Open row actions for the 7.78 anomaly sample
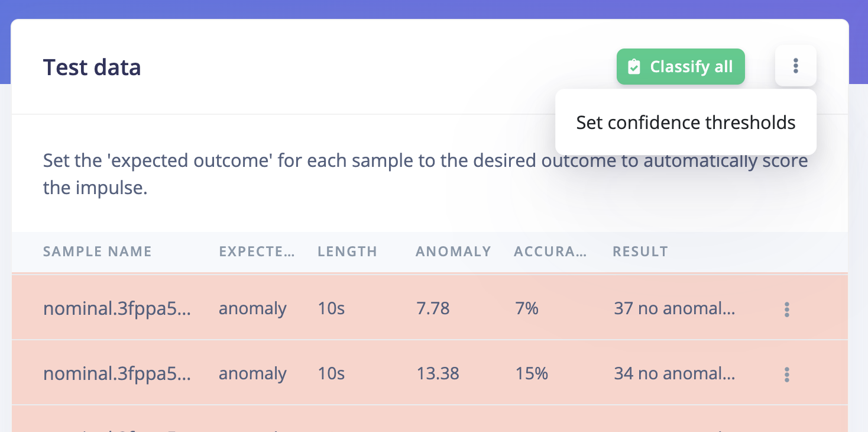 (786, 310)
